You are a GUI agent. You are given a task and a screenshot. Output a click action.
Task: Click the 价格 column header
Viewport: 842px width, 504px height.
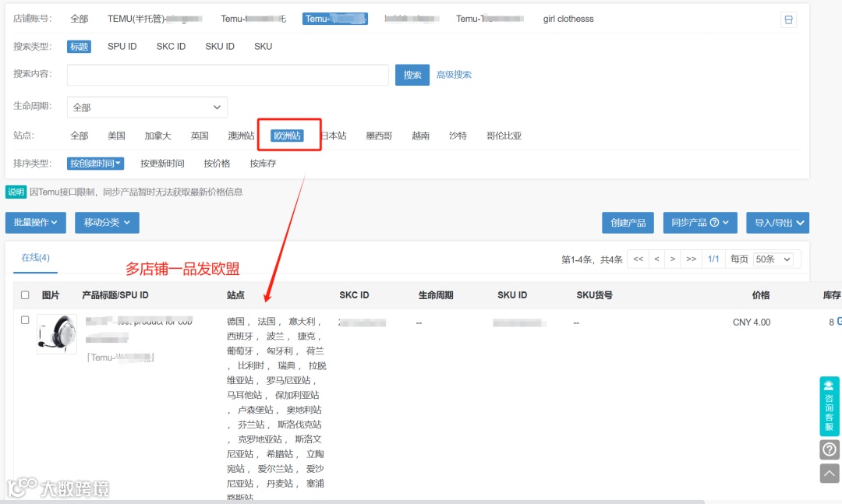coord(761,294)
